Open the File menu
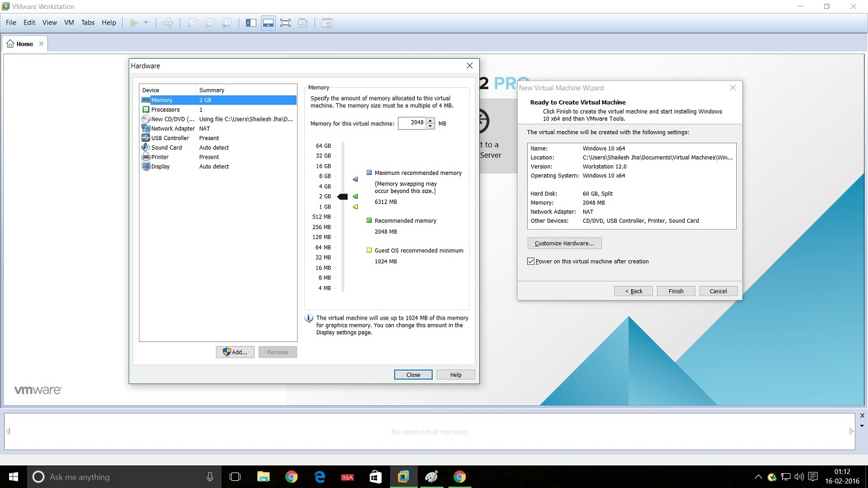The width and height of the screenshot is (868, 488). [x=11, y=23]
